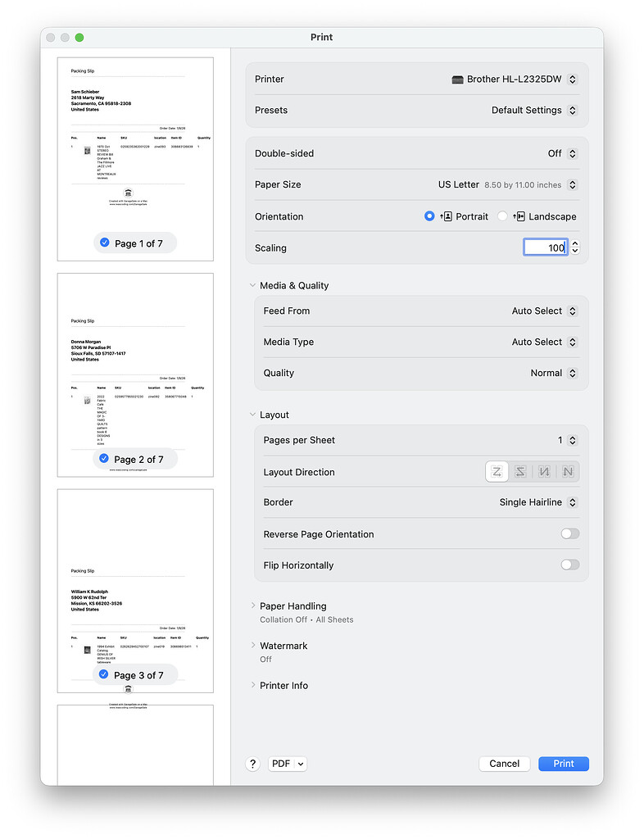Choose the reversed-Z layout direction icon

[x=520, y=472]
